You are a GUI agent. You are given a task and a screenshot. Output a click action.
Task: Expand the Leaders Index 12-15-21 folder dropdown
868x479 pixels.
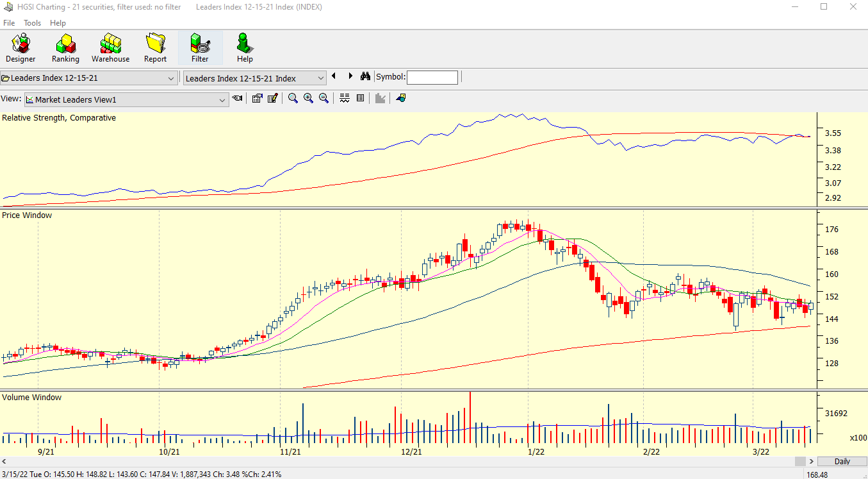pyautogui.click(x=171, y=78)
